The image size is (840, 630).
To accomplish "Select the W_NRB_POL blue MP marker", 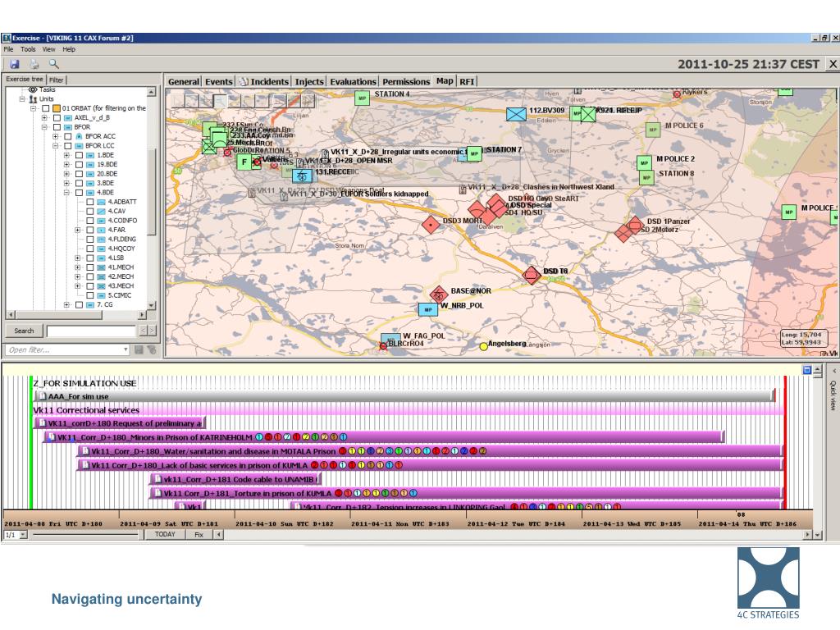I will tap(428, 309).
